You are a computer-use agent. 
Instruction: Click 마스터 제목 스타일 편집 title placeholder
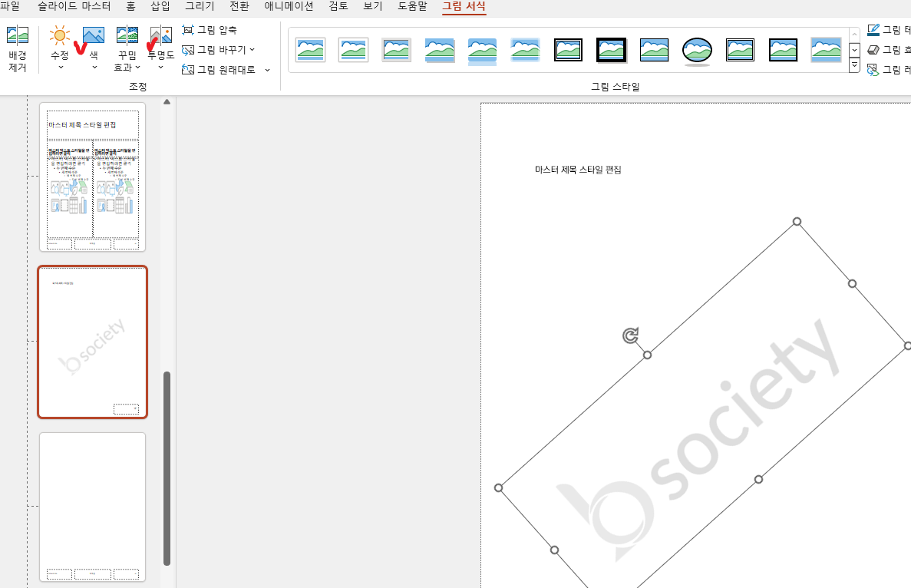pyautogui.click(x=578, y=170)
